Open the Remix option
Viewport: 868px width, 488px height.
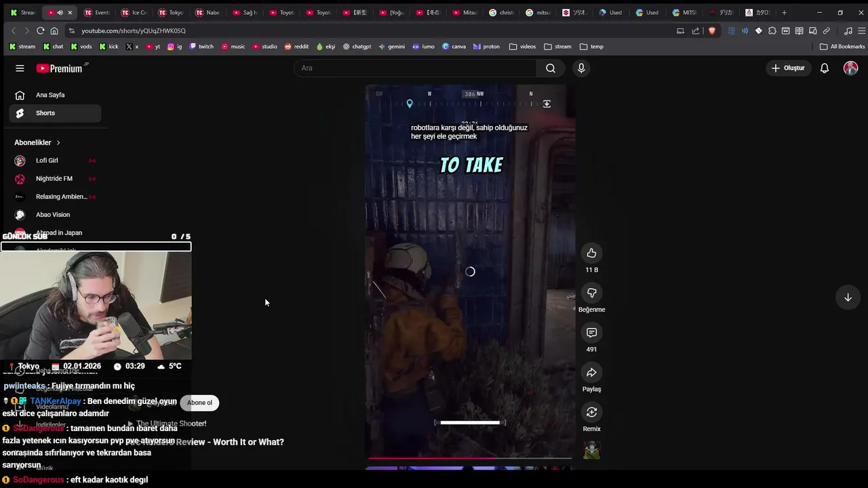click(591, 412)
